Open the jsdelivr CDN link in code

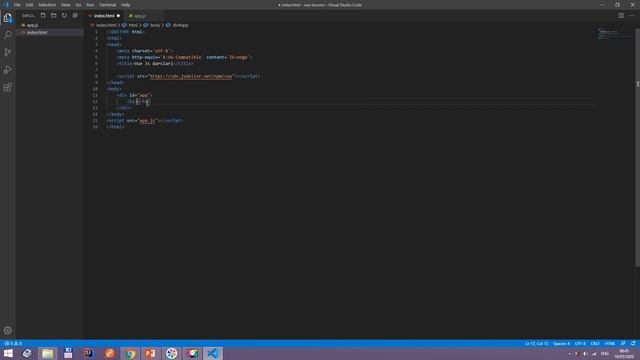coord(191,76)
